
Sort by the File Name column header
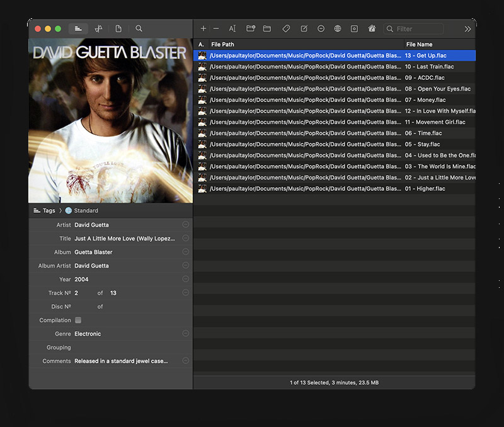click(x=440, y=44)
